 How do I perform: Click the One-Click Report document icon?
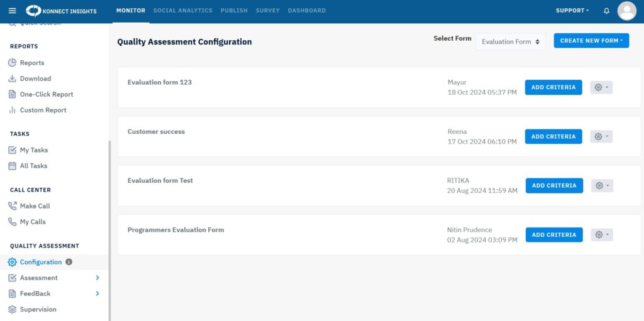click(13, 94)
